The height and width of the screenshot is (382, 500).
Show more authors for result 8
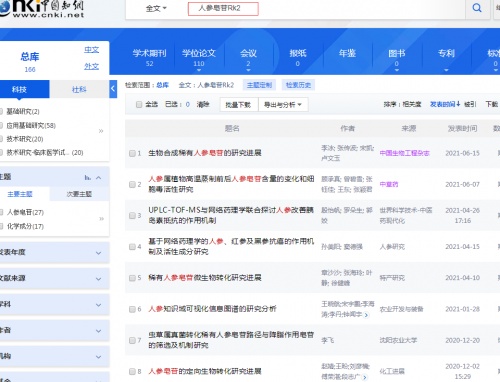(364, 377)
